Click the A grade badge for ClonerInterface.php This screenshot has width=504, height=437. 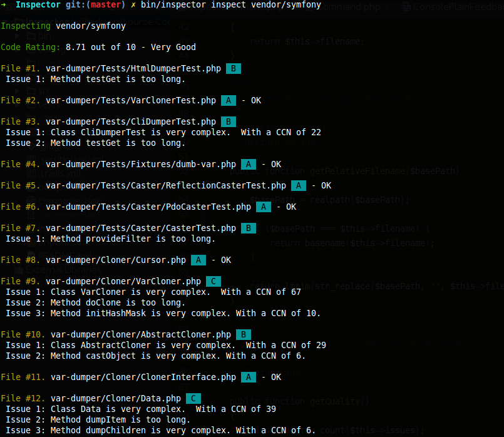click(249, 377)
